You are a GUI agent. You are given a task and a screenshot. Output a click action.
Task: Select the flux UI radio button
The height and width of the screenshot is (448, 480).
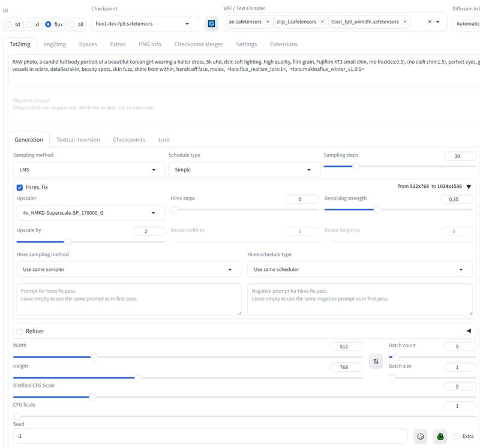click(x=48, y=24)
